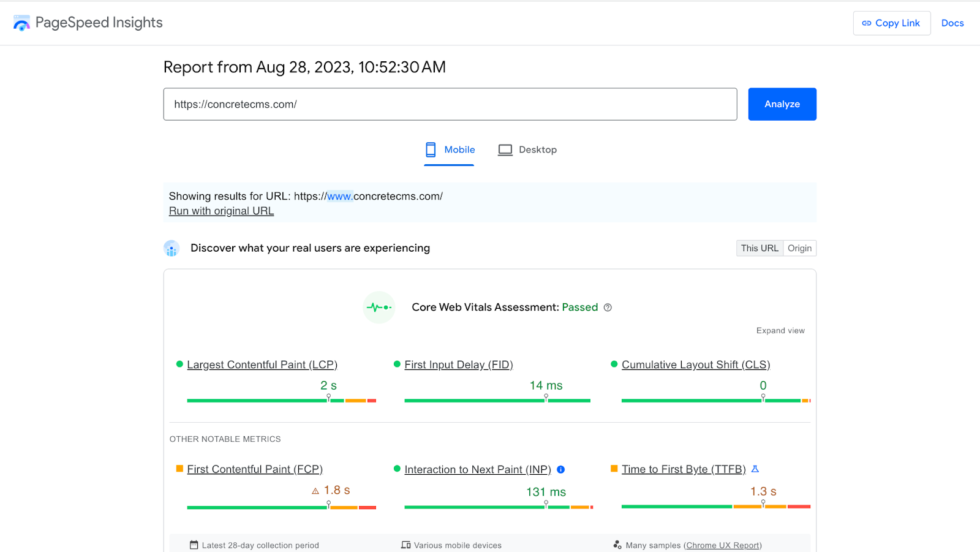The height and width of the screenshot is (552, 980).
Task: Select the This URL scope option
Action: coord(759,248)
